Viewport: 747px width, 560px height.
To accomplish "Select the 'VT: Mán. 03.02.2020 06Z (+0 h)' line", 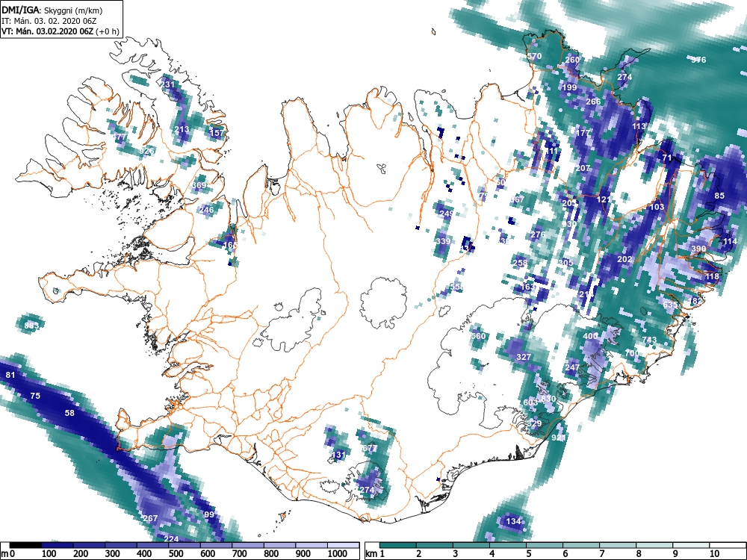I will click(60, 31).
